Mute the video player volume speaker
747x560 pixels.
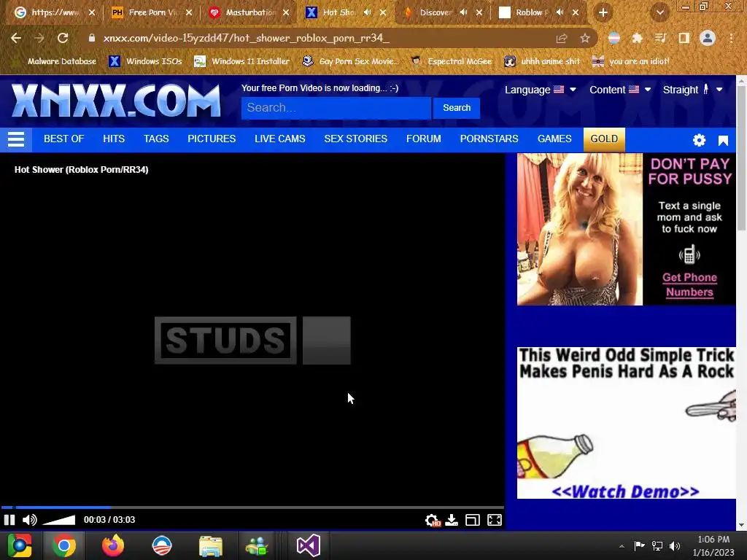(29, 519)
